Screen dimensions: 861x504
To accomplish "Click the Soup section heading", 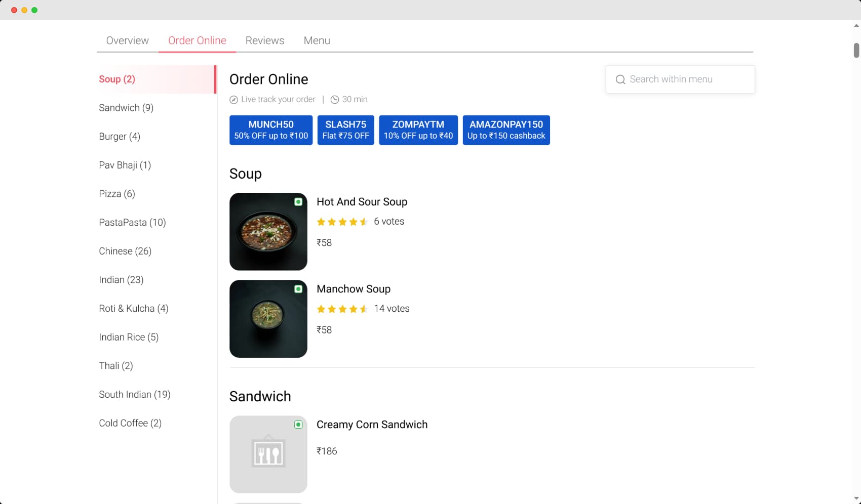I will tap(246, 174).
